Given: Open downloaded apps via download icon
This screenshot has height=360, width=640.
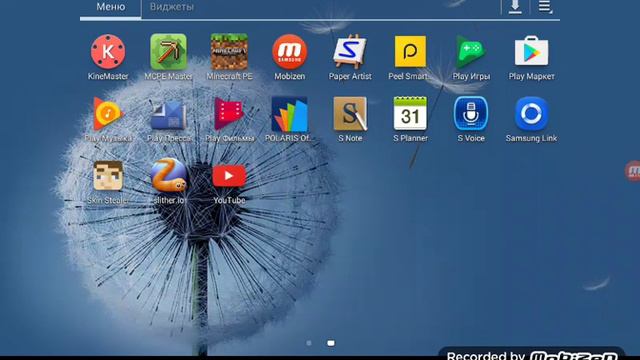Looking at the screenshot, I should tap(515, 7).
